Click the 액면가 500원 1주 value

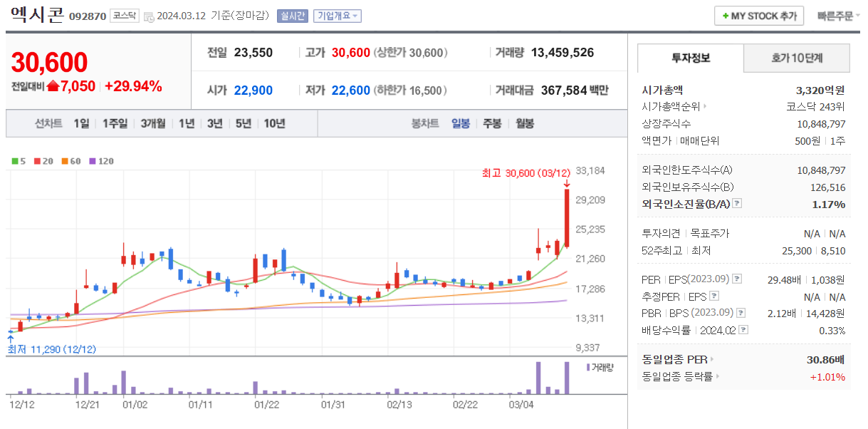(820, 141)
